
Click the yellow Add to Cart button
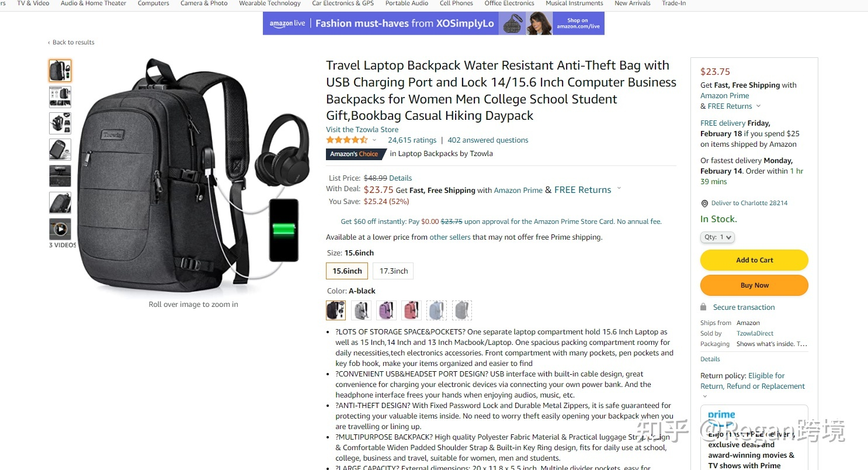pos(754,260)
